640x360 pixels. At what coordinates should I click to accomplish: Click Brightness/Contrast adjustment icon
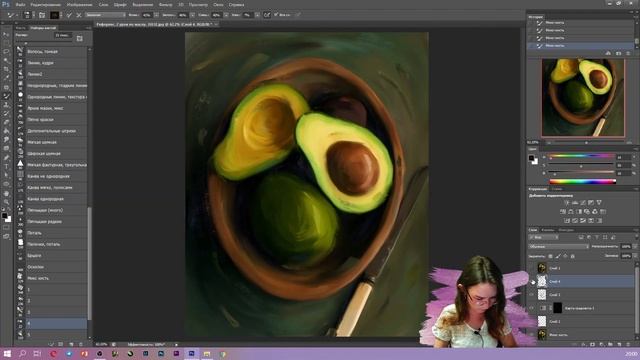point(567,203)
